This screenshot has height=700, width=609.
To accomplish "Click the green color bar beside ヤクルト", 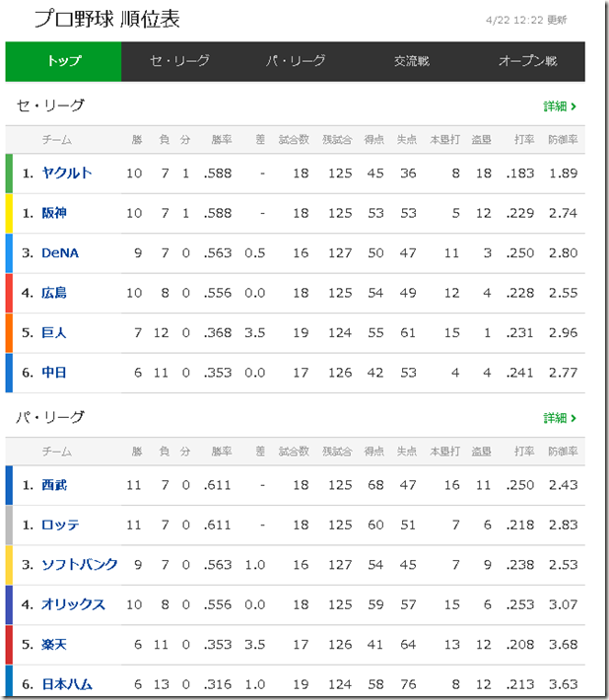I will coord(10,174).
